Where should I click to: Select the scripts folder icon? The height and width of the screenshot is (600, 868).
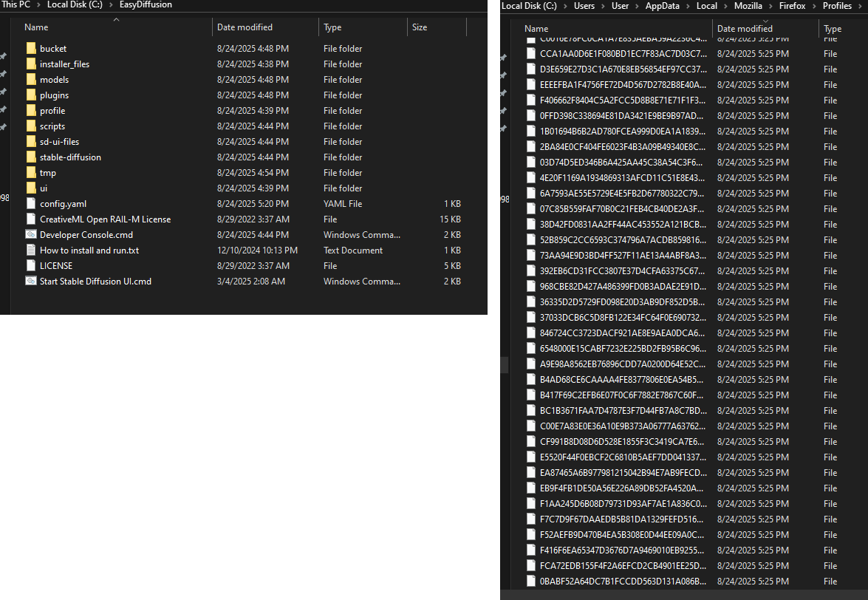[x=31, y=126]
